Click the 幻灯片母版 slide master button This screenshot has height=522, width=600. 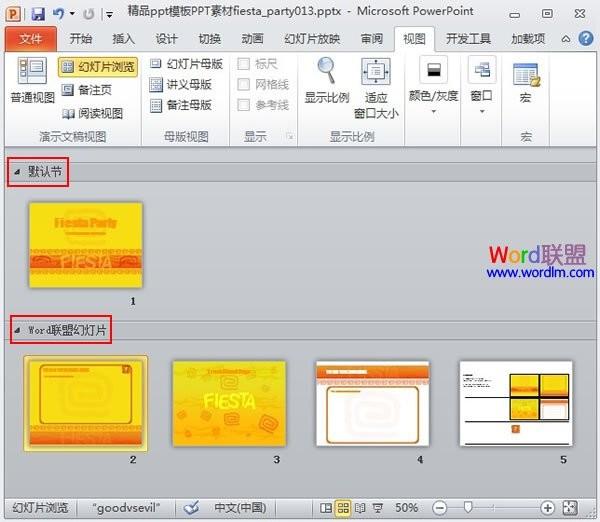point(186,64)
